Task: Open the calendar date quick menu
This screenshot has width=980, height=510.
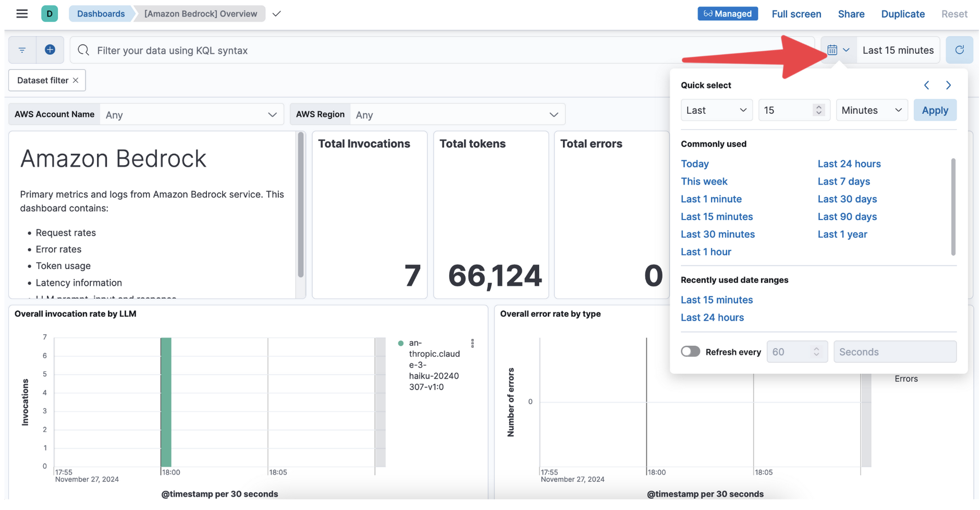Action: [x=839, y=50]
